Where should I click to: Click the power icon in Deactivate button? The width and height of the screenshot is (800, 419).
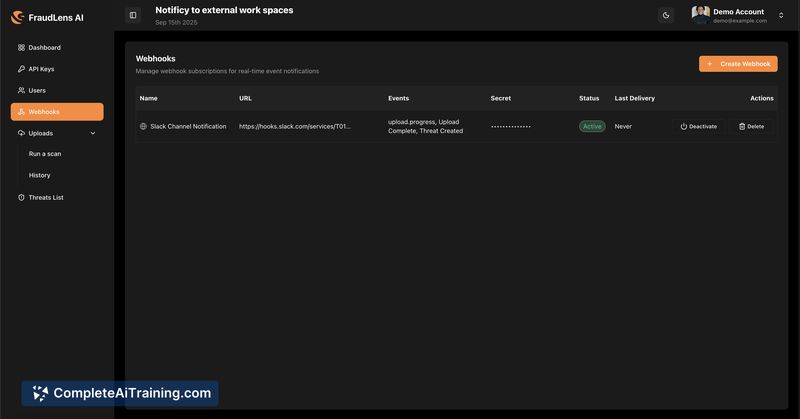coord(683,127)
